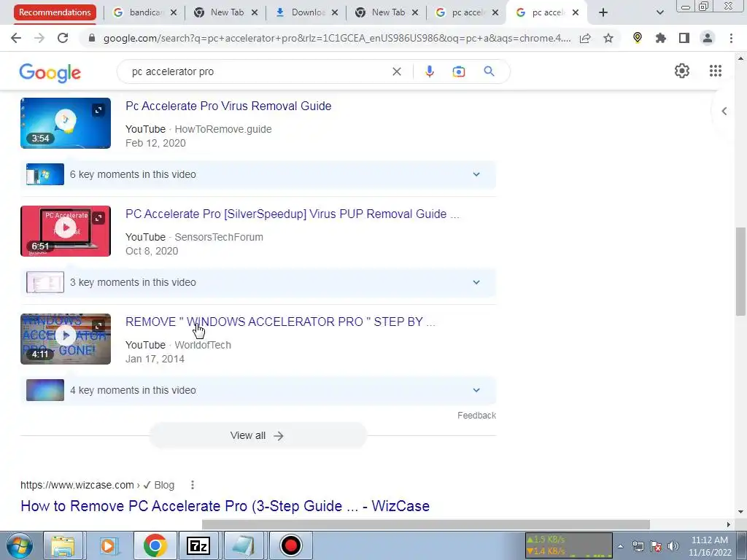The image size is (747, 560).
Task: Start a voice search with the microphone
Action: 429,71
